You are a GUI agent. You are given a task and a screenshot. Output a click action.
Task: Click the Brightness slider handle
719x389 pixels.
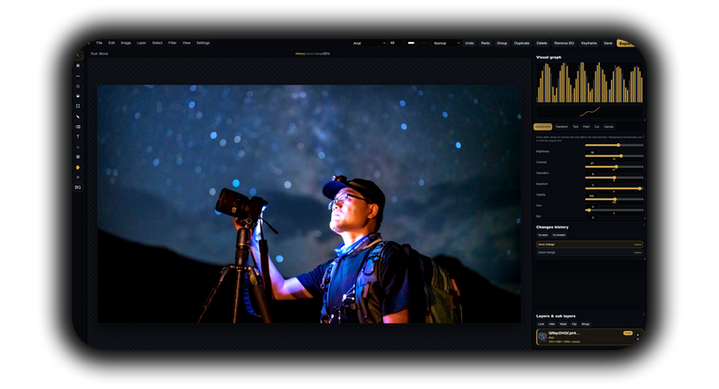619,145
